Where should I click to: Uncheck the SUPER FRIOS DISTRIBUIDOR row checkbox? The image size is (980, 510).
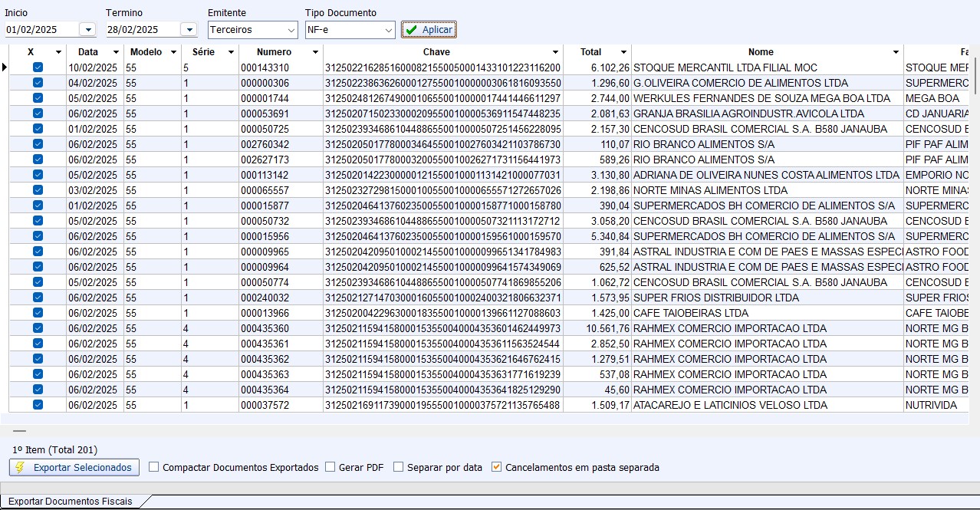click(38, 298)
